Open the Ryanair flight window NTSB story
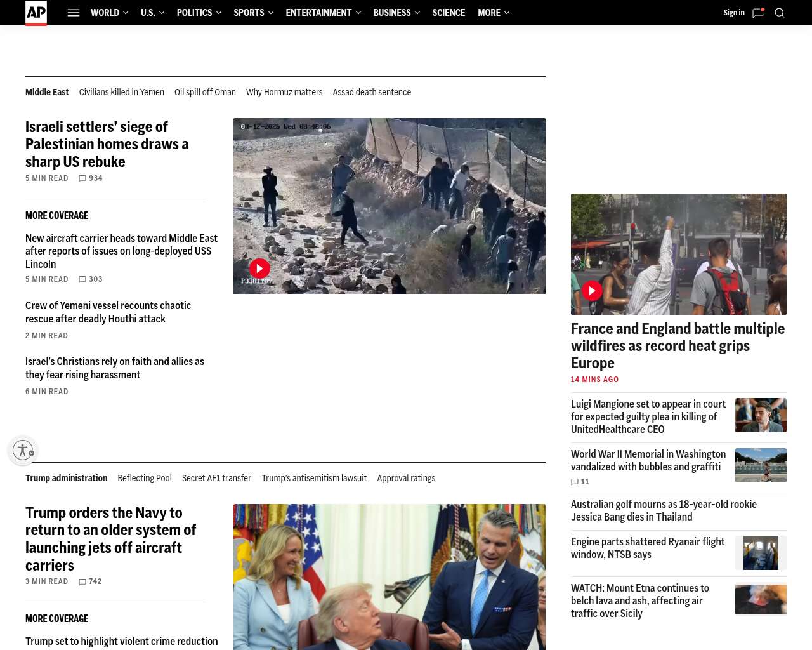The image size is (812, 650). [x=648, y=548]
